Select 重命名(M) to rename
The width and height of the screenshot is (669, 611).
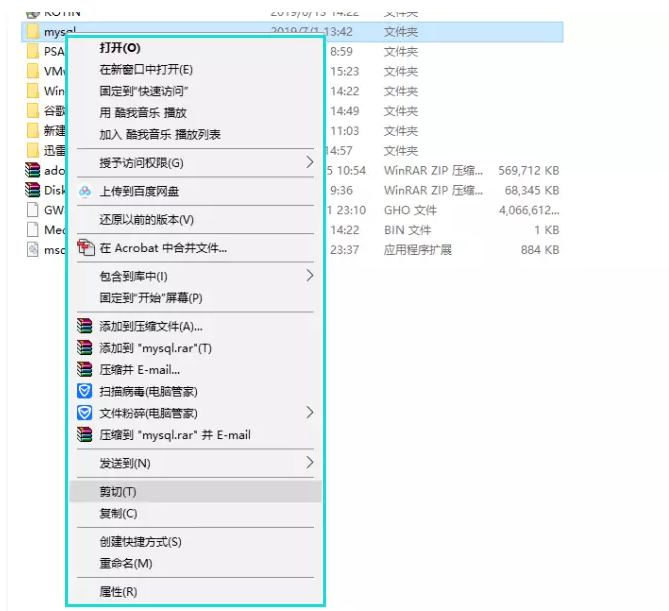coord(126,564)
